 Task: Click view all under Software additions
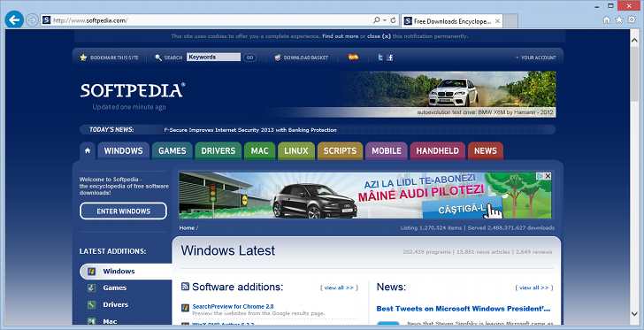[339, 288]
